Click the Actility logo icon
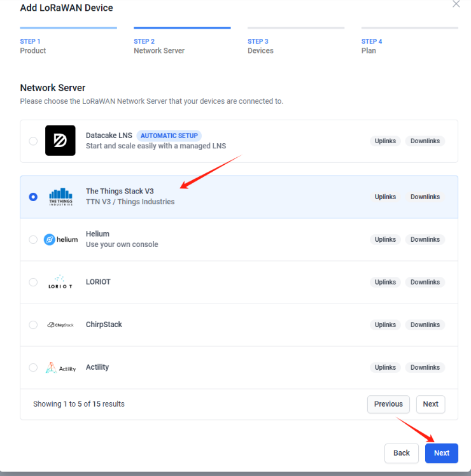The width and height of the screenshot is (471, 476). pos(60,368)
